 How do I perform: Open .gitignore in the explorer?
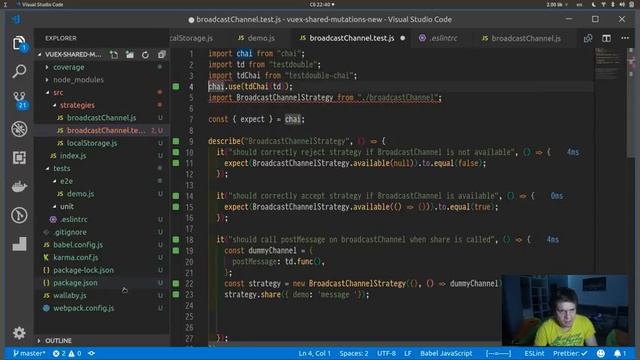70,232
